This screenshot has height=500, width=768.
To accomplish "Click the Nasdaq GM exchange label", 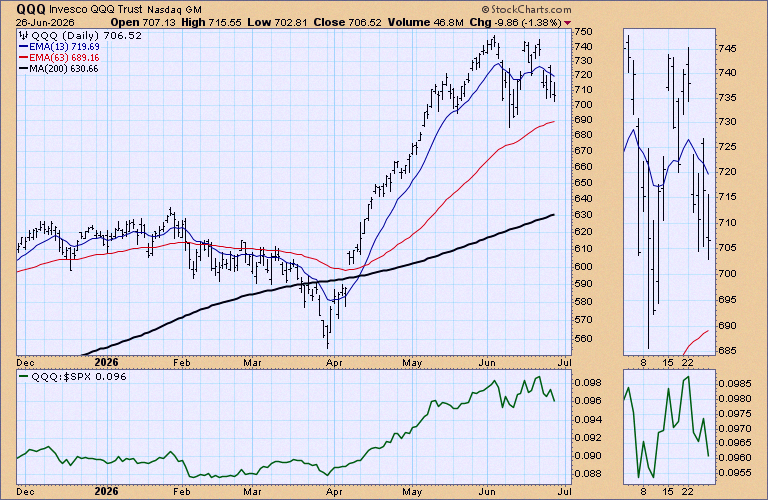I will click(174, 10).
